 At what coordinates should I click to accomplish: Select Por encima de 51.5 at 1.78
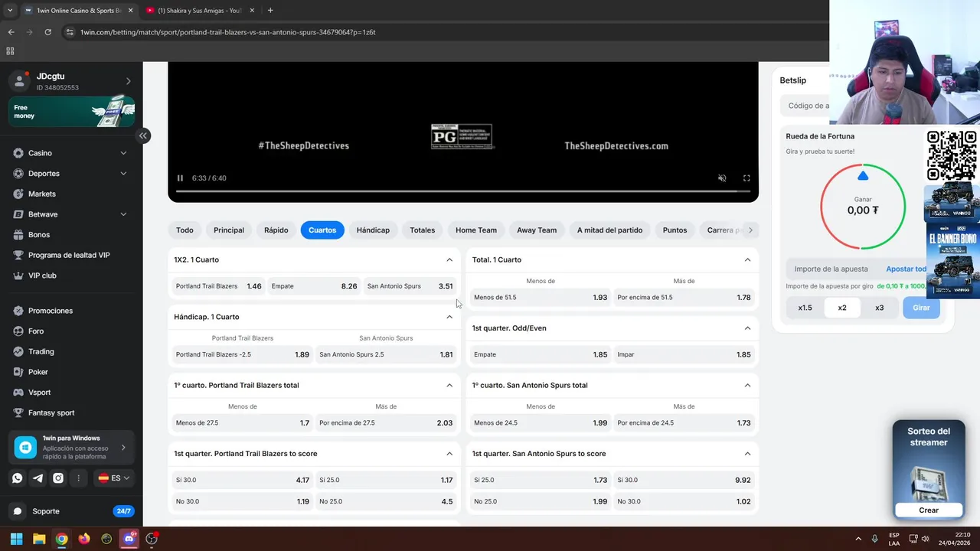tap(684, 297)
